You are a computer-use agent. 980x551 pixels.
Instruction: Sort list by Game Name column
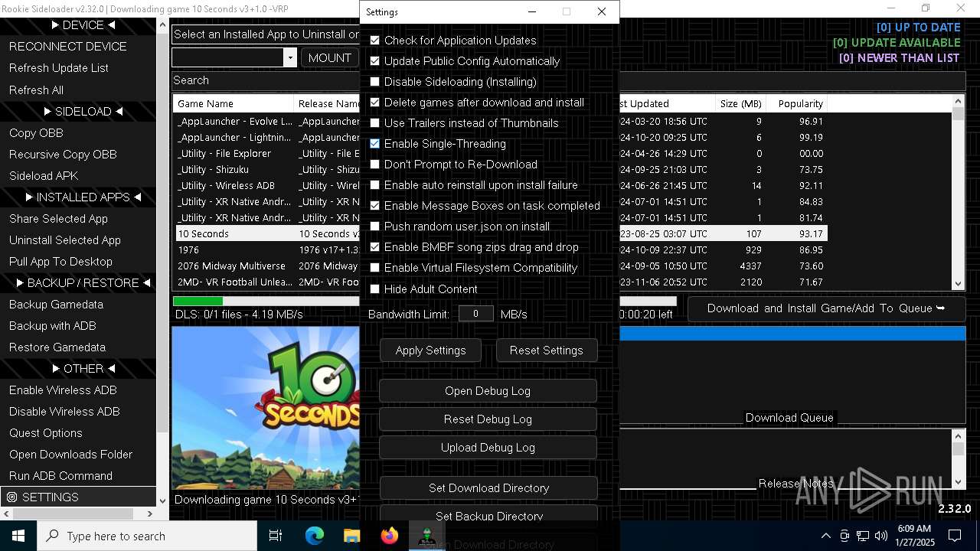pyautogui.click(x=234, y=103)
